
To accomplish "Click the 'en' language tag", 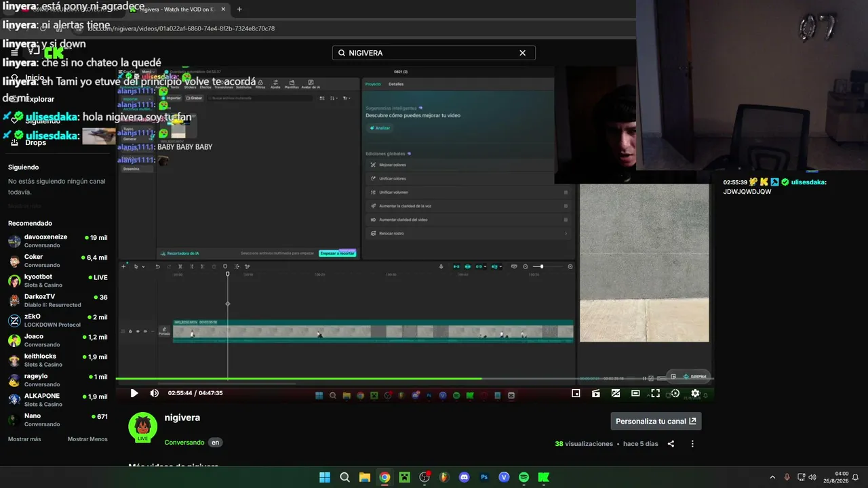I will pyautogui.click(x=215, y=443).
